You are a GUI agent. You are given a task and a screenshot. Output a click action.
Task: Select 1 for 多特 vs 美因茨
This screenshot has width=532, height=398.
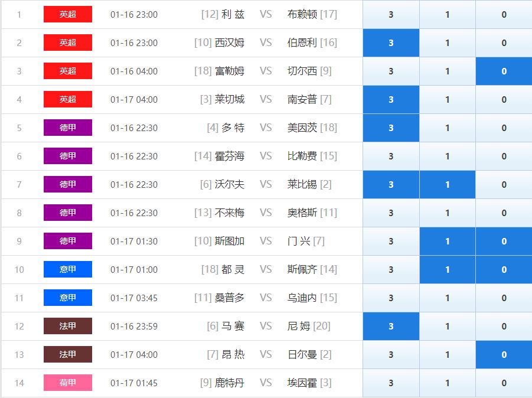pyautogui.click(x=447, y=128)
